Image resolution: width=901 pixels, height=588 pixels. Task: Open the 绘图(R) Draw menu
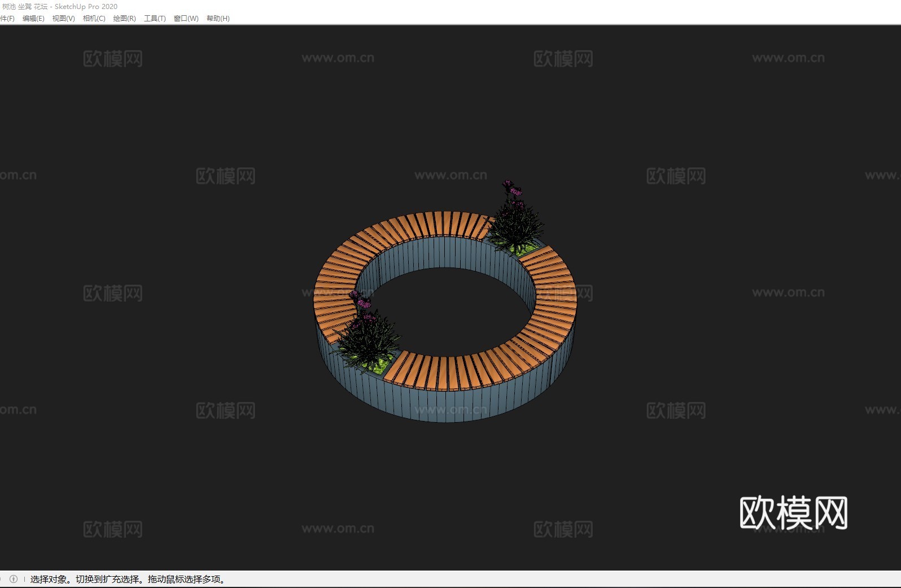125,19
